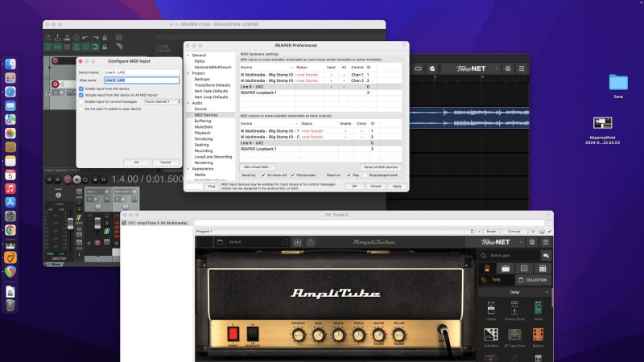
Task: Toggle reset on 'Play' checkbox
Action: (x=349, y=175)
